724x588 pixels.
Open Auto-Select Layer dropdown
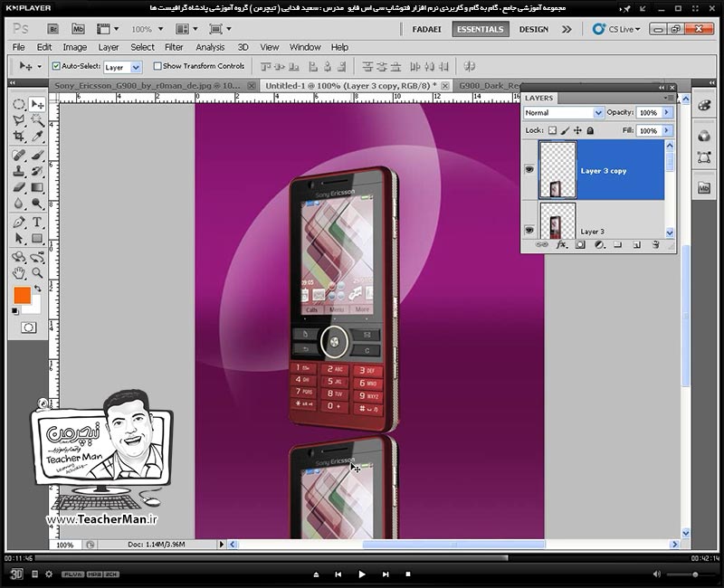point(136,67)
